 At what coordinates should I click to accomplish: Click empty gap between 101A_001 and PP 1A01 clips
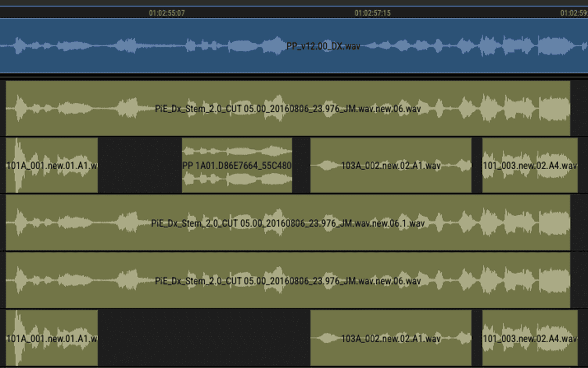pyautogui.click(x=140, y=165)
